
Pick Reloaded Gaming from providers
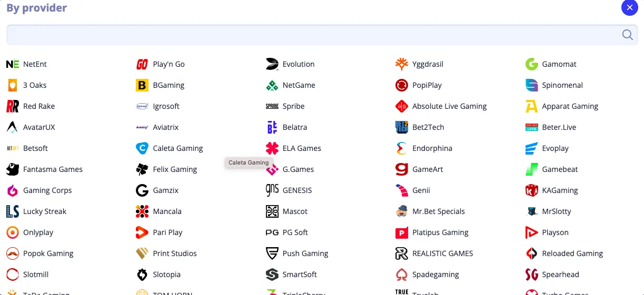572,253
